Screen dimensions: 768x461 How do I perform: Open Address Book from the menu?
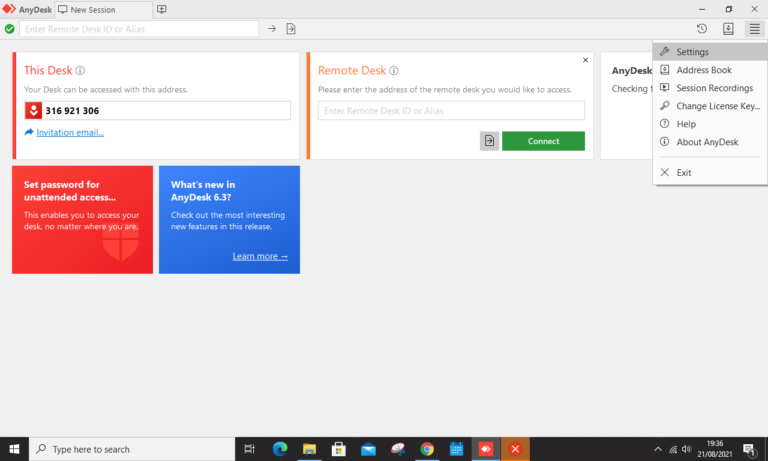[x=710, y=70]
